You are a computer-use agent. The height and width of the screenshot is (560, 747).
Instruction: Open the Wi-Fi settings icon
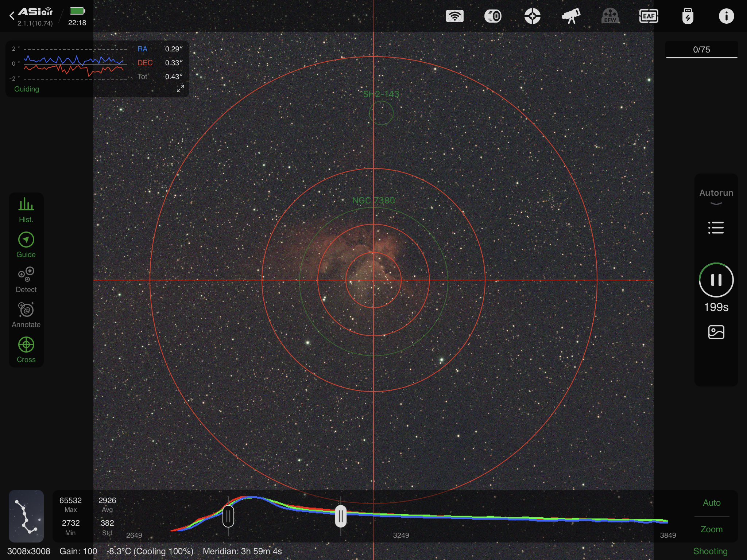click(454, 16)
